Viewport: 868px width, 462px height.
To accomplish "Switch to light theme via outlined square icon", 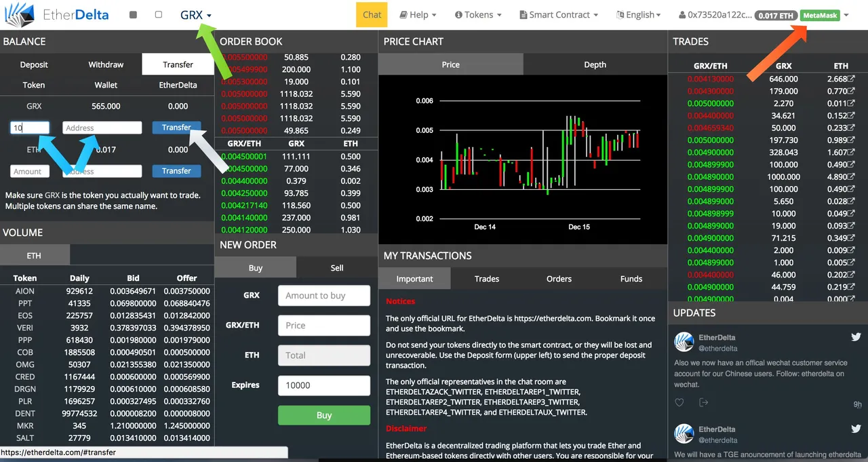I will [159, 14].
